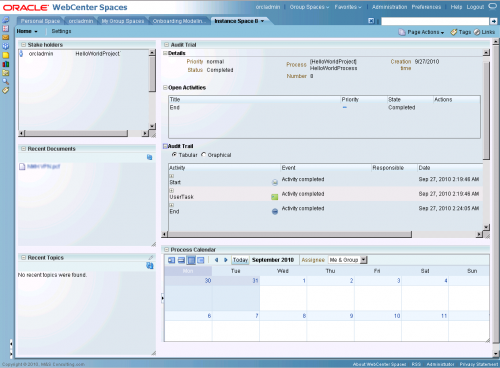Click Logout link

[x=475, y=7]
